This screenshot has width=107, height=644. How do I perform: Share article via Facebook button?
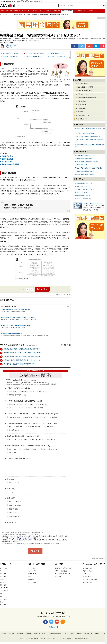pos(75,46)
